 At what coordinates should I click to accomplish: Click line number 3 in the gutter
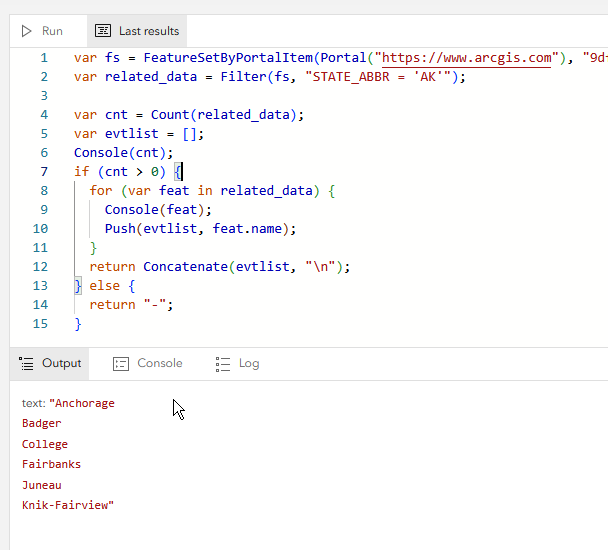44,96
